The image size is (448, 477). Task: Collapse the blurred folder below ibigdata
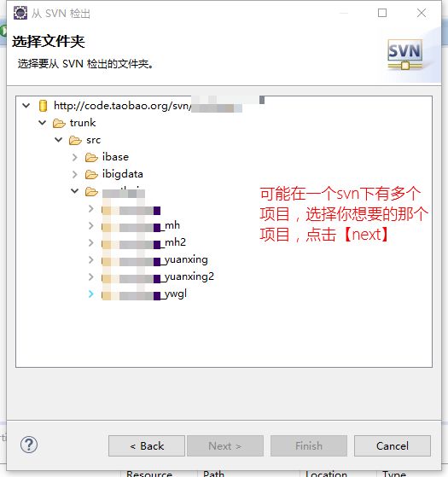point(74,191)
